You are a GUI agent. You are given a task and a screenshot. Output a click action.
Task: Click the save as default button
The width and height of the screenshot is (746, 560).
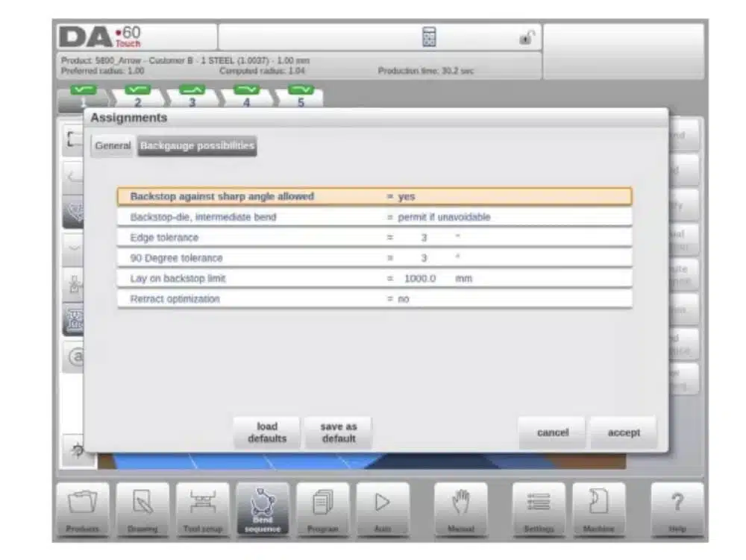coord(338,432)
